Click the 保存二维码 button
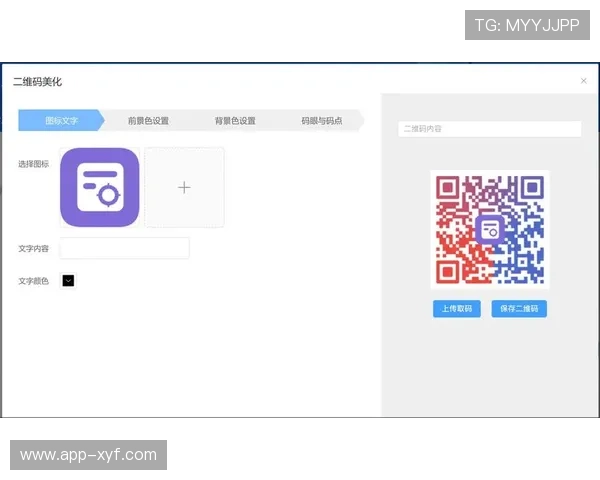Viewport: 600px width, 480px height. pos(519,309)
